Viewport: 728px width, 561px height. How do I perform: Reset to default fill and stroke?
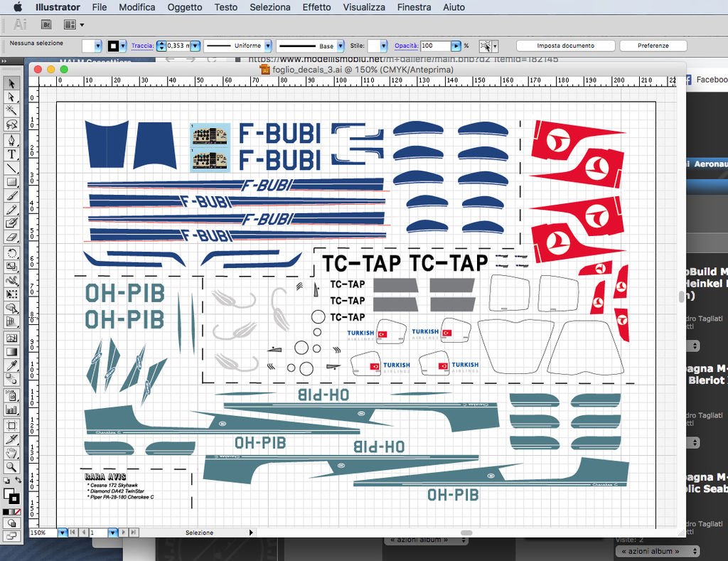click(x=6, y=481)
